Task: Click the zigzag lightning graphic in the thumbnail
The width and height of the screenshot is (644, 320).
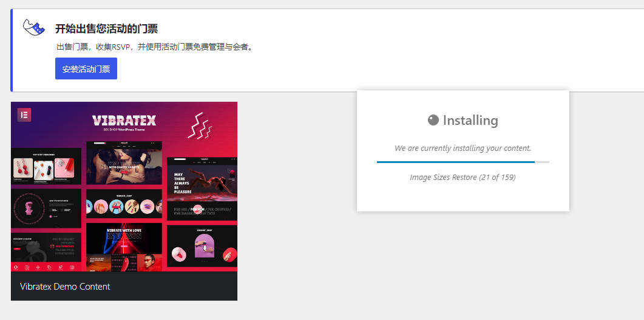Action: click(x=200, y=125)
